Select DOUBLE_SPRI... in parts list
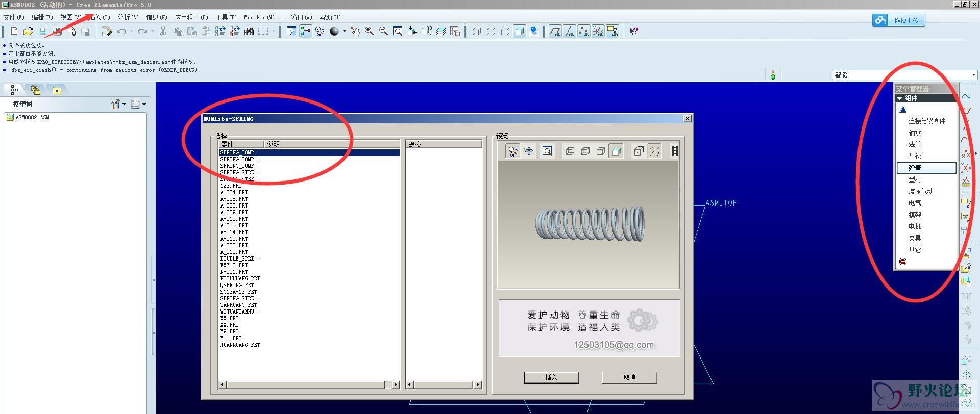Viewport: 980px width, 414px height. [x=241, y=258]
